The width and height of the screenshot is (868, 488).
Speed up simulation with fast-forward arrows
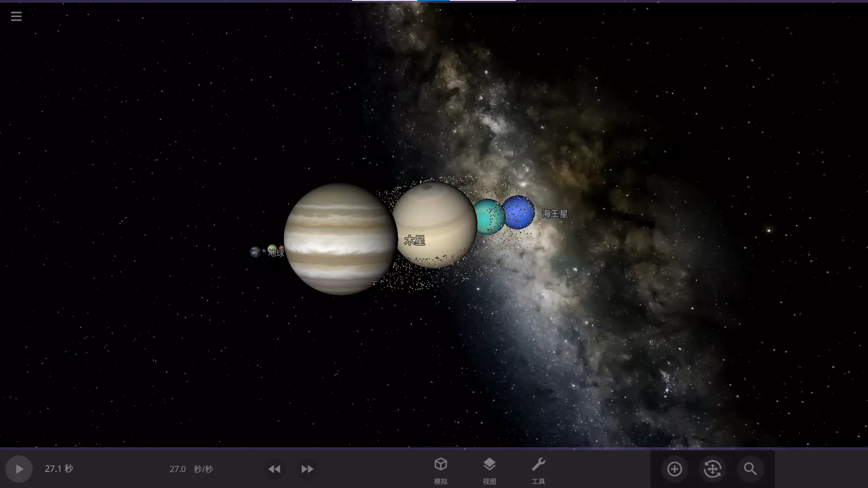(x=307, y=469)
